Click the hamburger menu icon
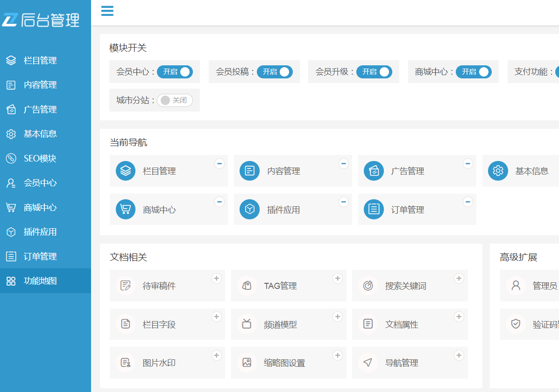 click(107, 11)
